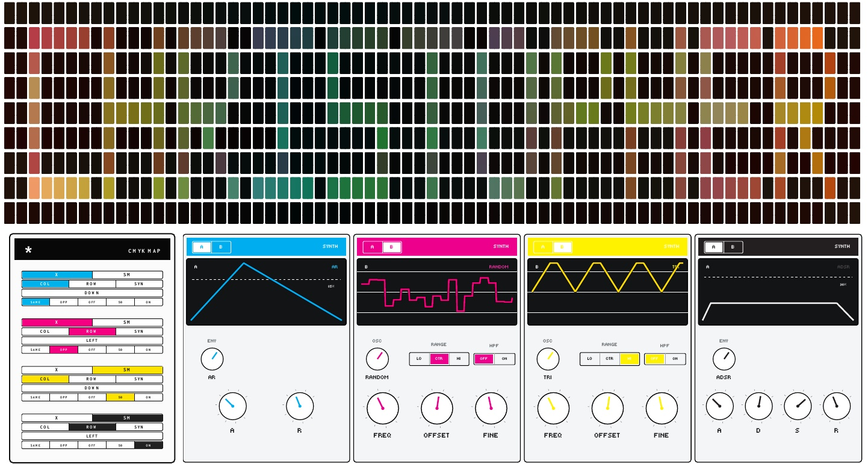868x464 pixels.
Task: Pick SAME in the black section
Action: [x=36, y=445]
